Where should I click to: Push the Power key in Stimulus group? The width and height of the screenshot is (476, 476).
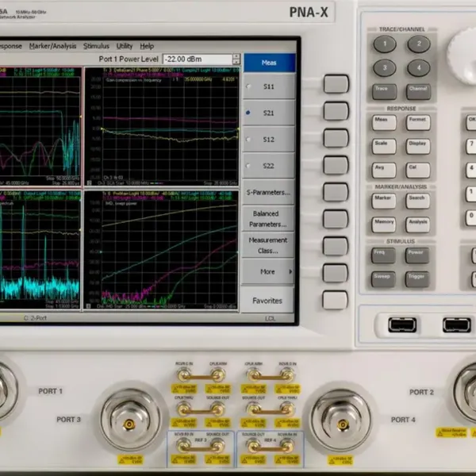pos(417,255)
